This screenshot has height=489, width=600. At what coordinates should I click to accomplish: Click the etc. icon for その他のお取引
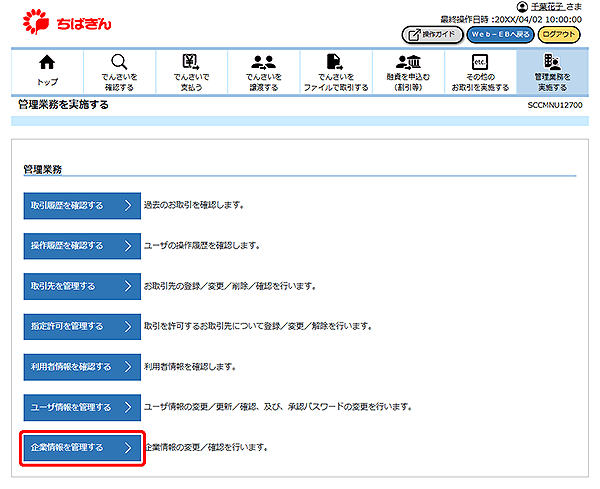click(x=480, y=62)
